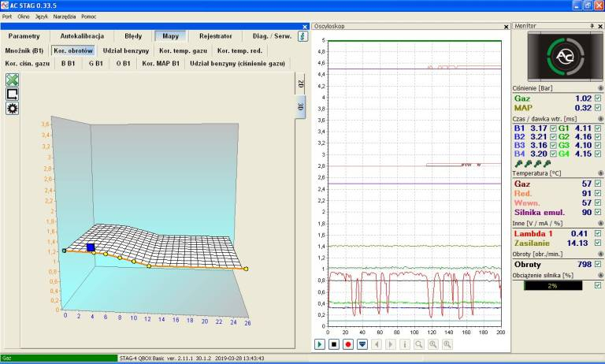Switch to the Autokalibracja tab
This screenshot has height=364, width=605.
pyautogui.click(x=82, y=36)
